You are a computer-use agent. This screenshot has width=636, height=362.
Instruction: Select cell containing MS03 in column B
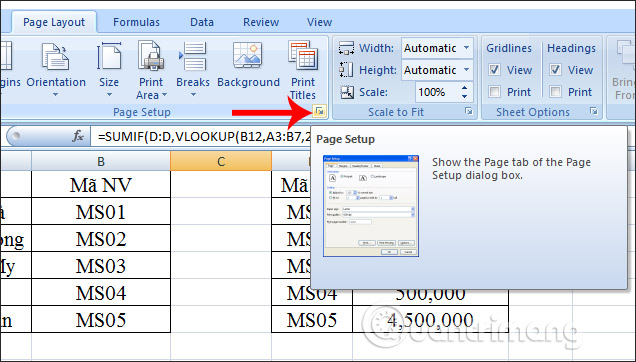pyautogui.click(x=101, y=265)
